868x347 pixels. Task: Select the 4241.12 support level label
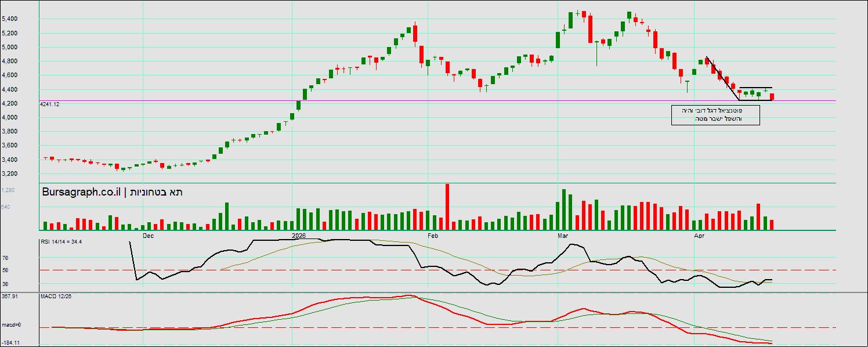[50, 104]
